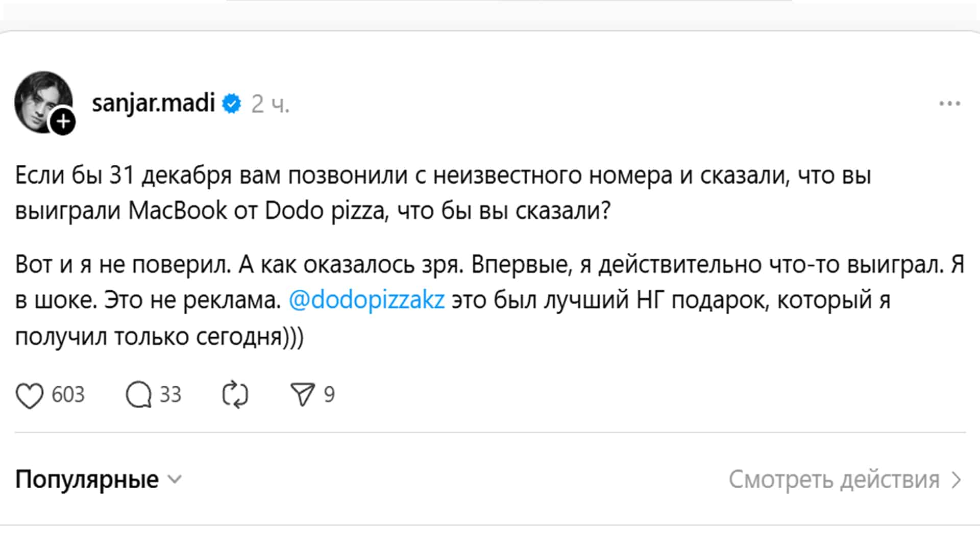This screenshot has height=551, width=980.
Task: Share the post with the paper plane icon
Action: [302, 395]
